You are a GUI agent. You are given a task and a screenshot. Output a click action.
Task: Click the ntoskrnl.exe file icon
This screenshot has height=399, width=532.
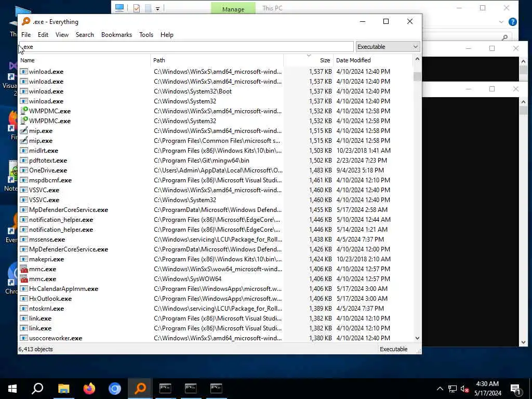tap(24, 309)
